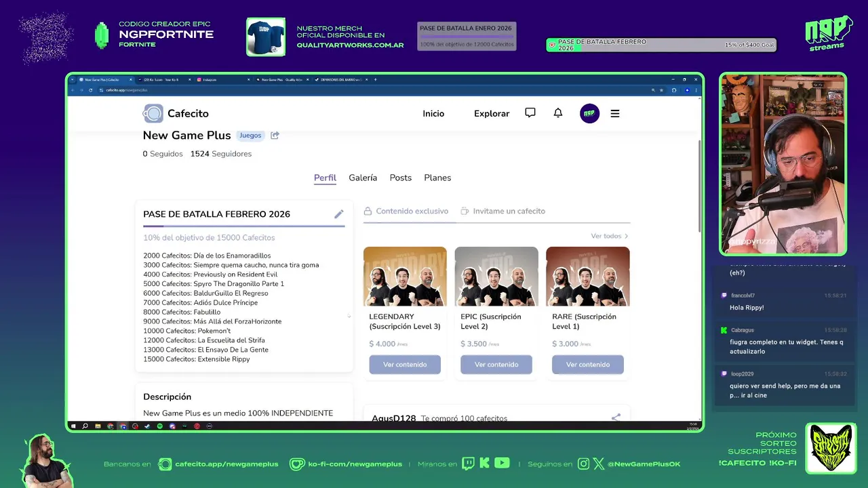Click "10000 Cafecitos: Pokemon't" line
This screenshot has height=488, width=868.
pos(187,331)
